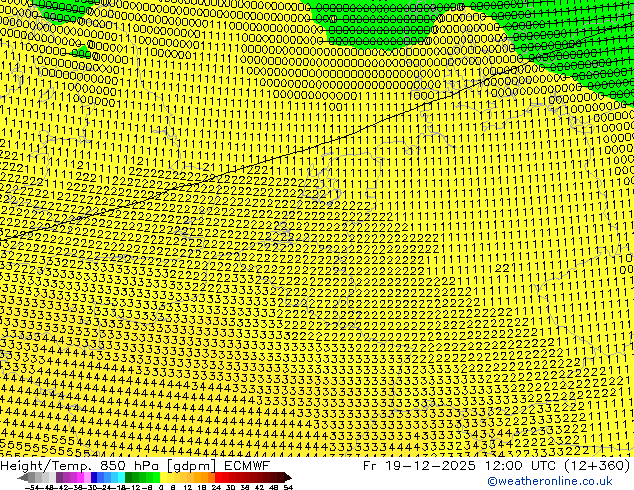634x490 pixels.
Task: Select the dark green legend swatch at -18
Action: coord(129,477)
